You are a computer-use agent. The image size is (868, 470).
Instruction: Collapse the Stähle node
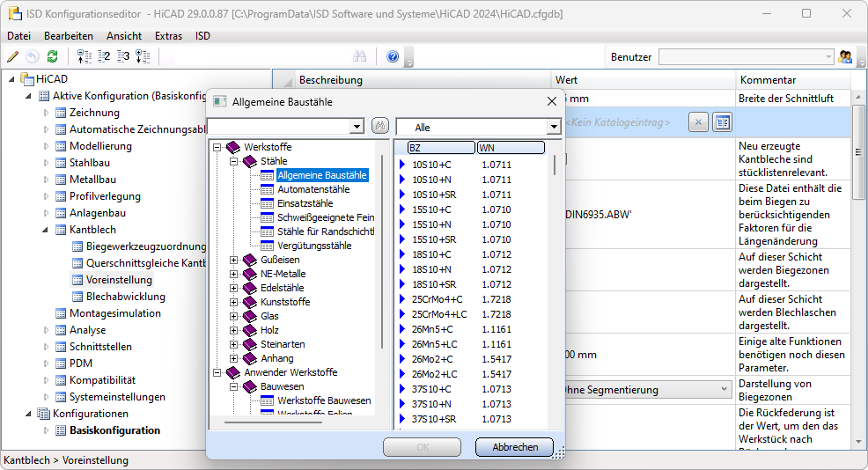[233, 161]
